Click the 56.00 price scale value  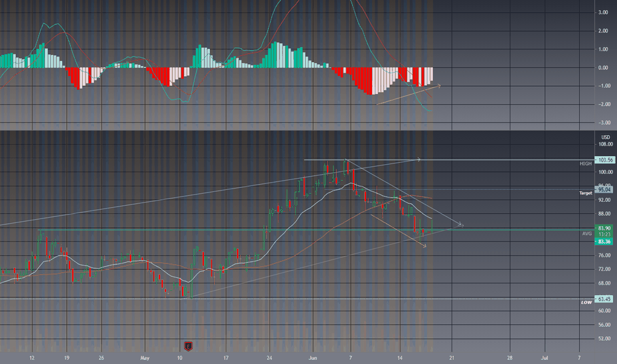tap(604, 325)
